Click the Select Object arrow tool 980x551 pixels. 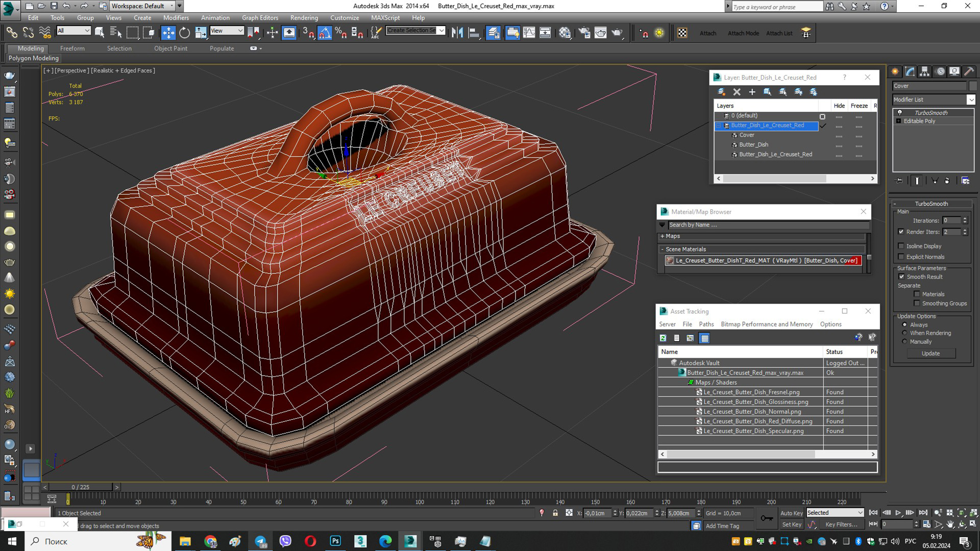100,33
